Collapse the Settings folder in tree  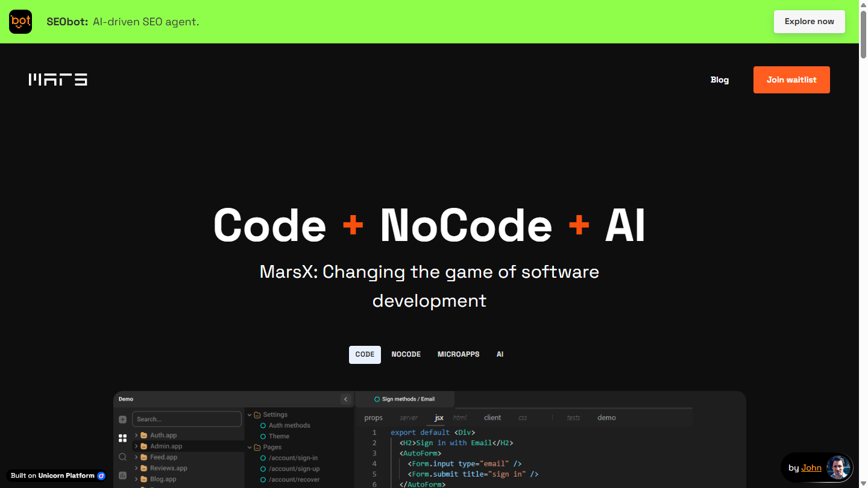coord(250,414)
